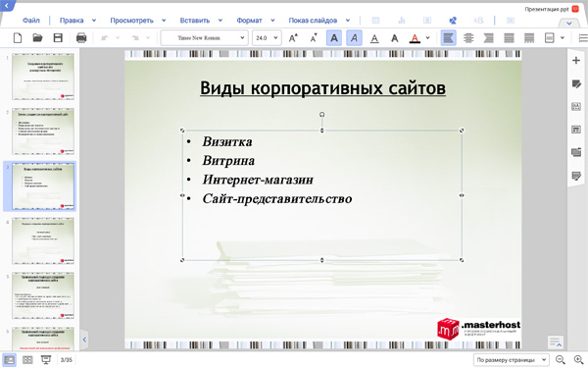The height and width of the screenshot is (368, 588).
Task: Open a file with the folder icon
Action: point(37,38)
